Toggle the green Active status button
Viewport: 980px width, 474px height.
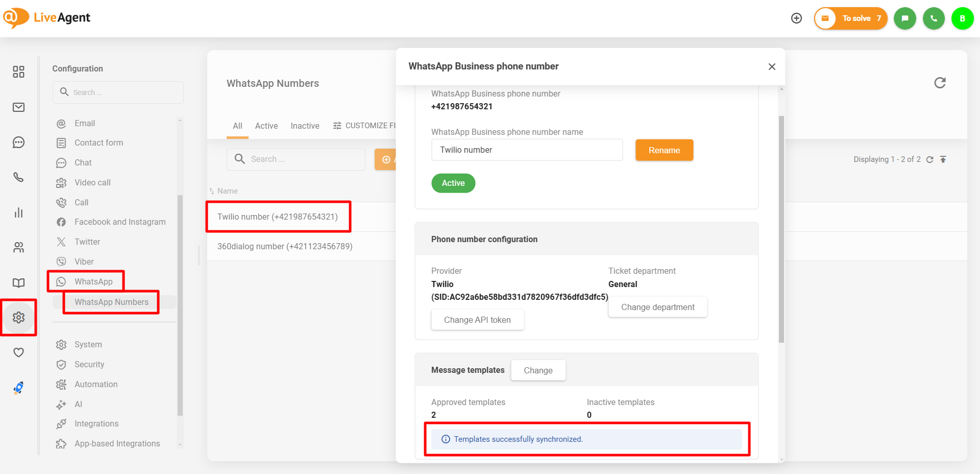tap(453, 183)
